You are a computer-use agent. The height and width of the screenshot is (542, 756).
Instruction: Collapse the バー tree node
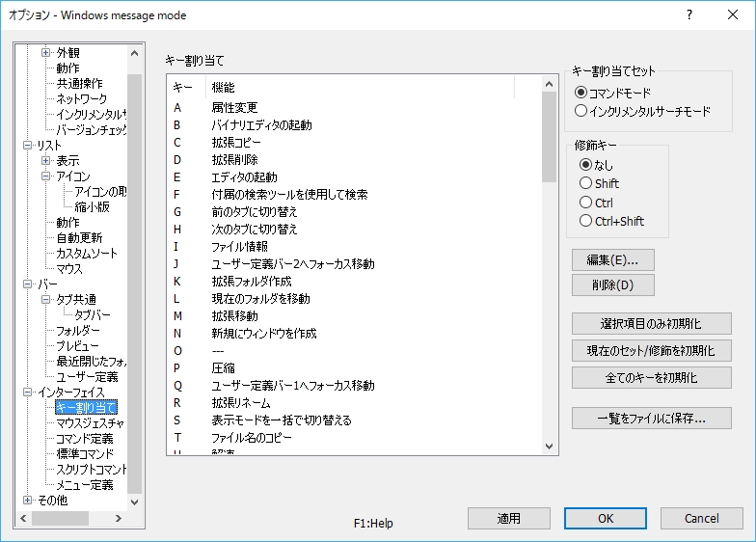click(x=27, y=284)
